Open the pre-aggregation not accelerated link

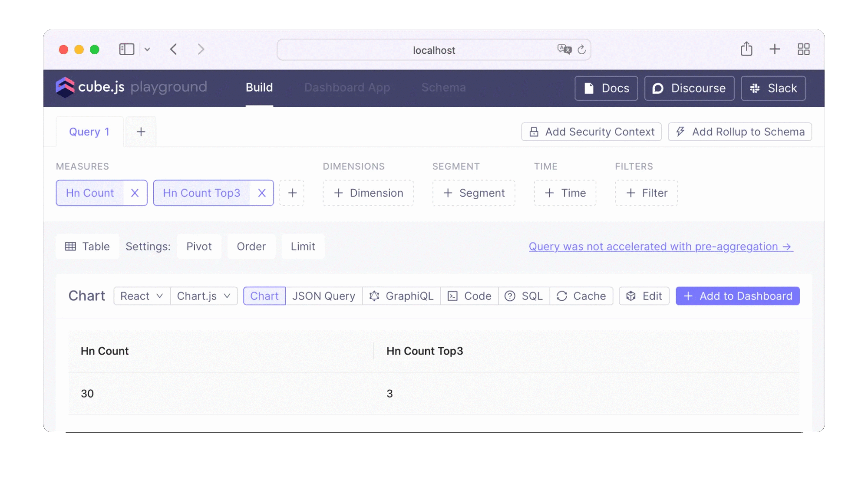(x=660, y=247)
